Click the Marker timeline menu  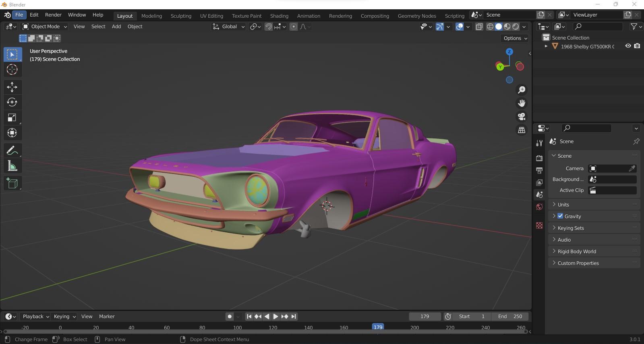tap(107, 317)
